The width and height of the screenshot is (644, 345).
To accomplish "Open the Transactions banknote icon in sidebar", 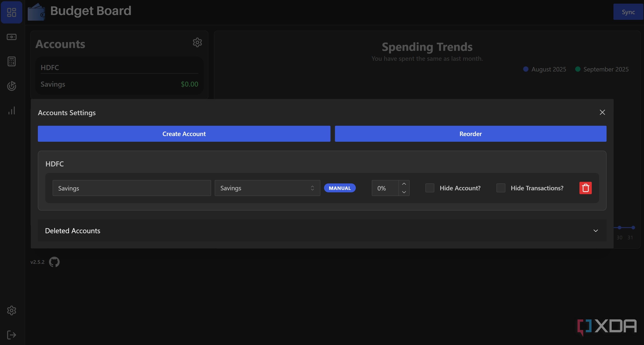I will [x=12, y=37].
